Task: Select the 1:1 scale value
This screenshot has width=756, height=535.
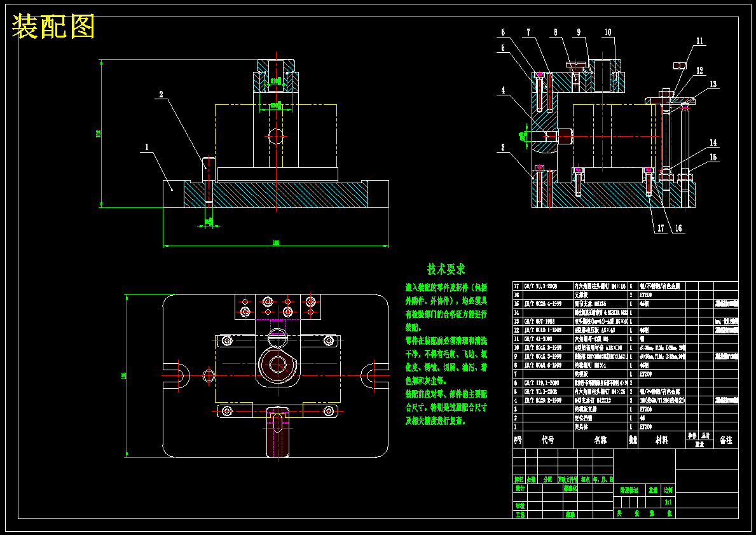Action: coord(668,502)
